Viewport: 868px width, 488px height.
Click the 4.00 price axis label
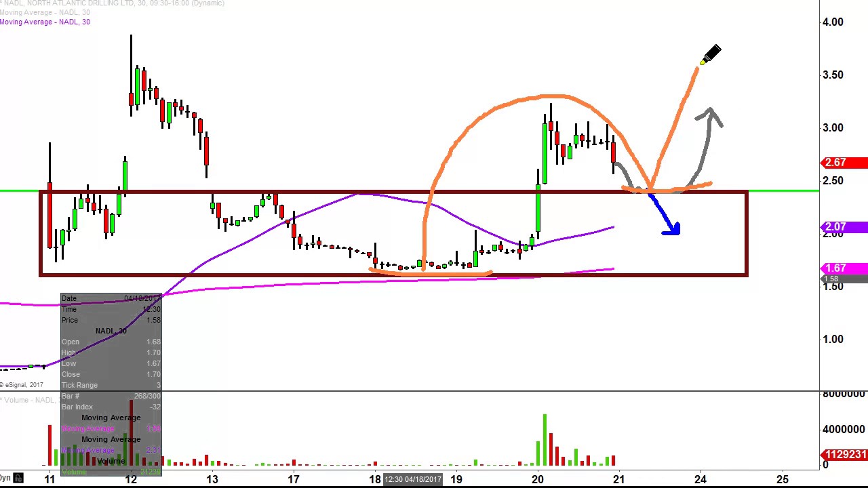833,22
